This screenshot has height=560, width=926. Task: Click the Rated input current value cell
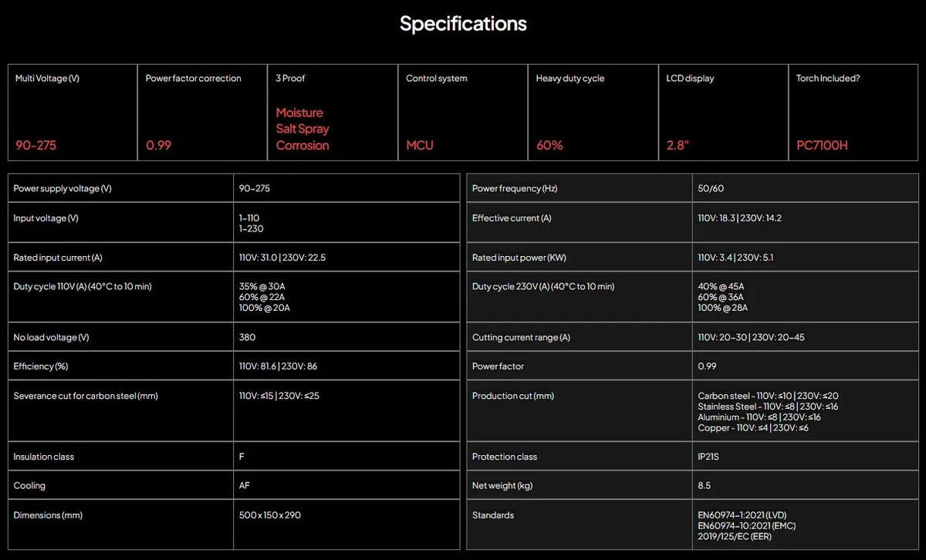(346, 258)
